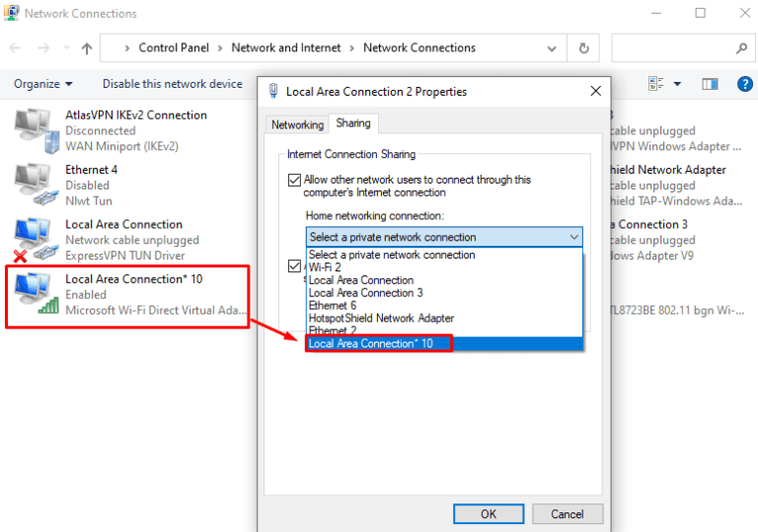Viewport: 758px width, 532px height.
Task: Click Disable this network device
Action: pyautogui.click(x=173, y=85)
